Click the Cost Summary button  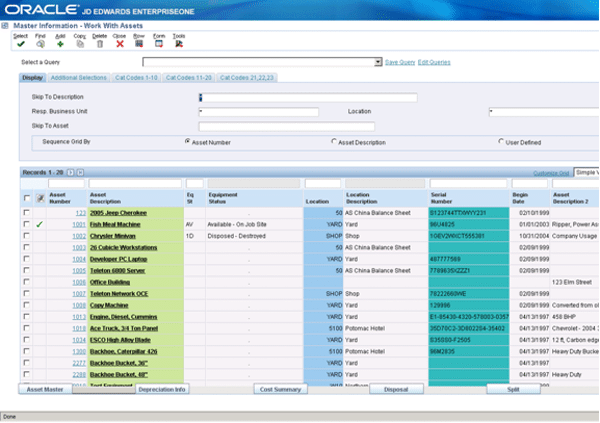tap(279, 388)
